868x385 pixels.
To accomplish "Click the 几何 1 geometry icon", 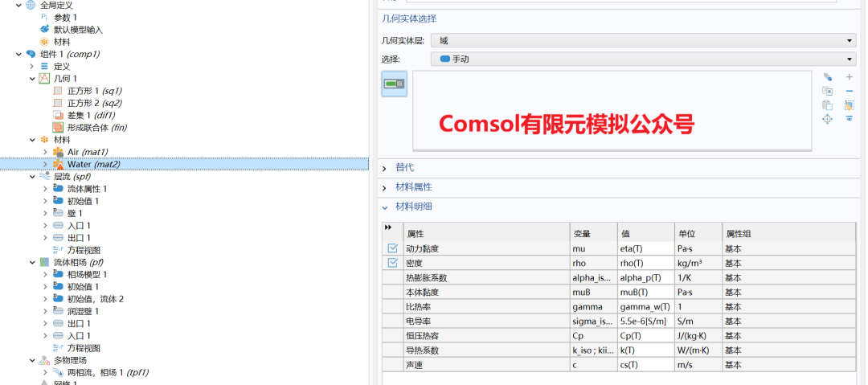I will coord(44,79).
